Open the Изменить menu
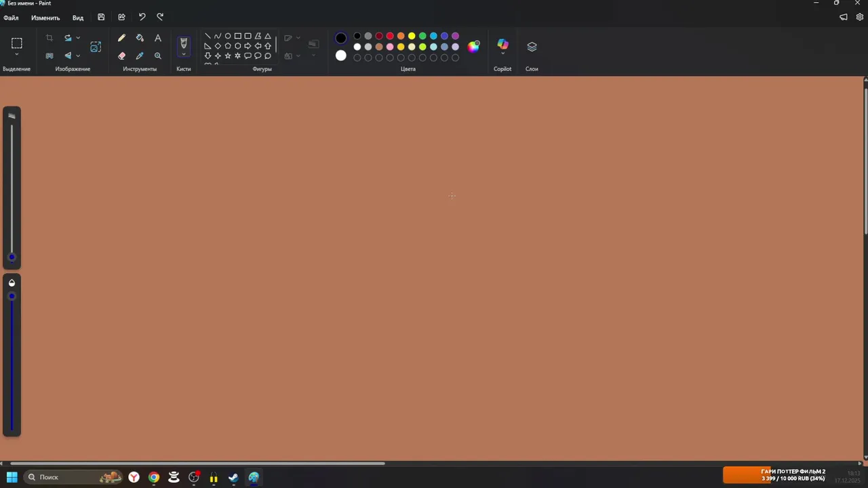The height and width of the screenshot is (488, 868). point(45,18)
